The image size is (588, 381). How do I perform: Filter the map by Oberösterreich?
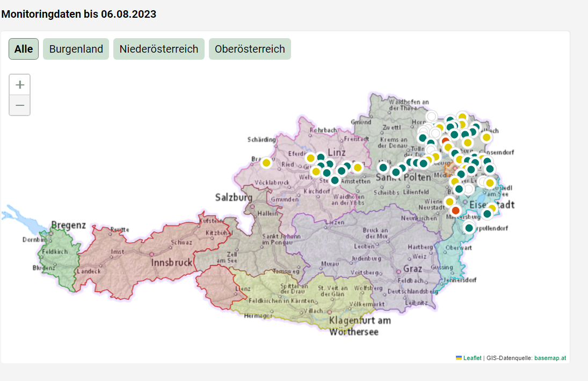[x=250, y=49]
